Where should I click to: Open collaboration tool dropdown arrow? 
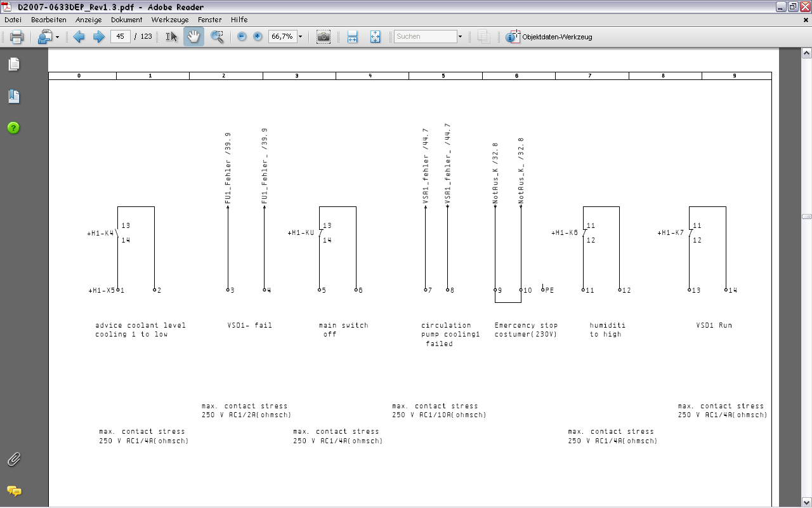coord(57,37)
